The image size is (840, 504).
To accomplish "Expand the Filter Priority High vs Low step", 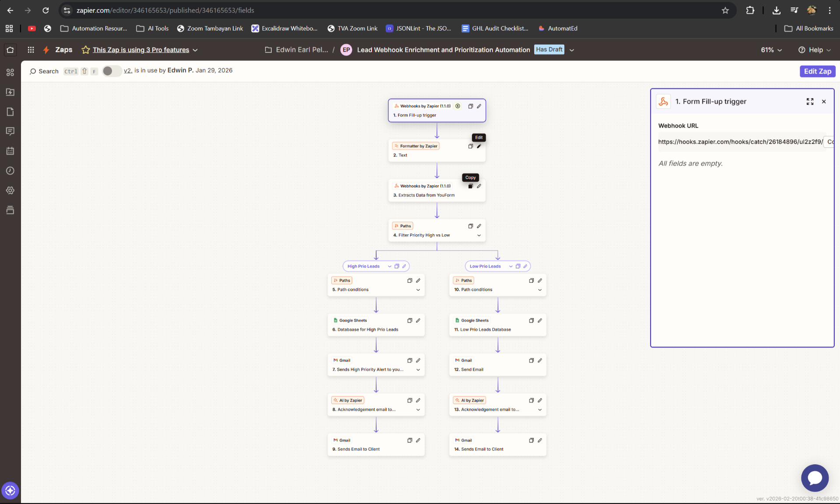I will tap(479, 235).
